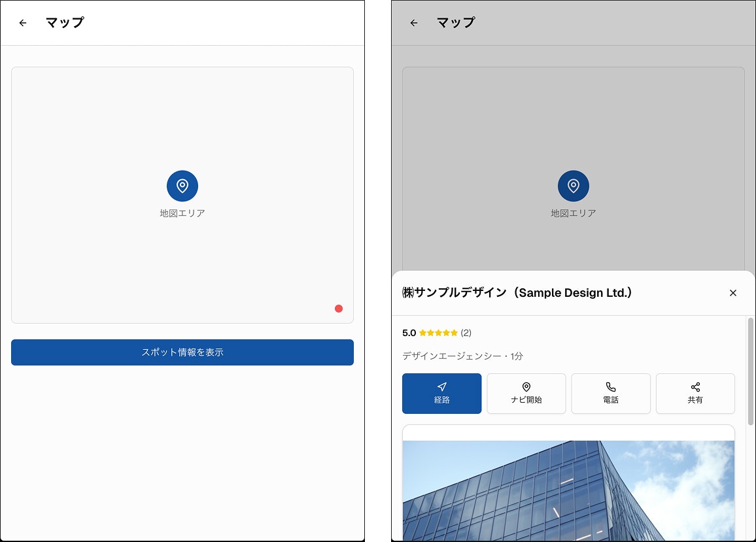Select the 経路 route icon

click(x=441, y=387)
